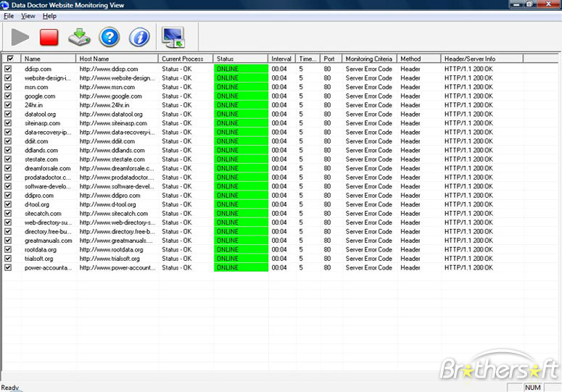Uncheck the ddlands.com row checkbox

[8, 150]
